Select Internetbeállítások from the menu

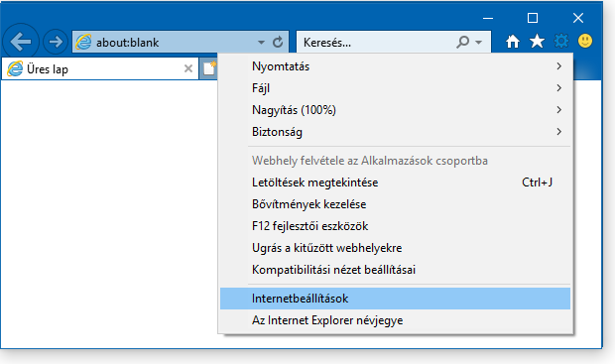395,299
